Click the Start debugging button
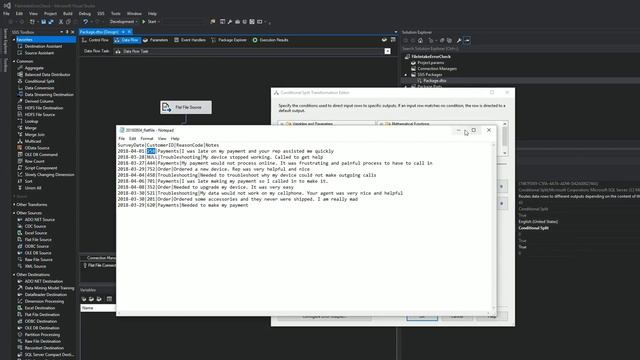Screen dimensions: 640x360 (x=149, y=22)
